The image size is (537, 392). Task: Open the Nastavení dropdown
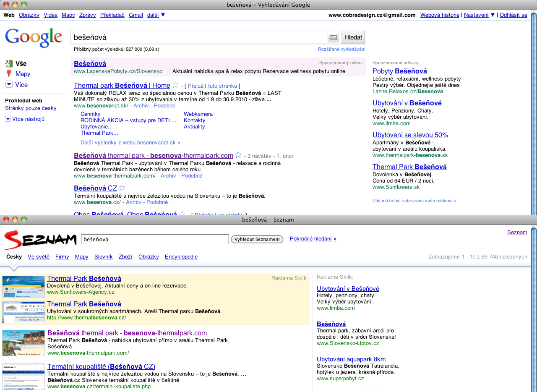tap(480, 15)
